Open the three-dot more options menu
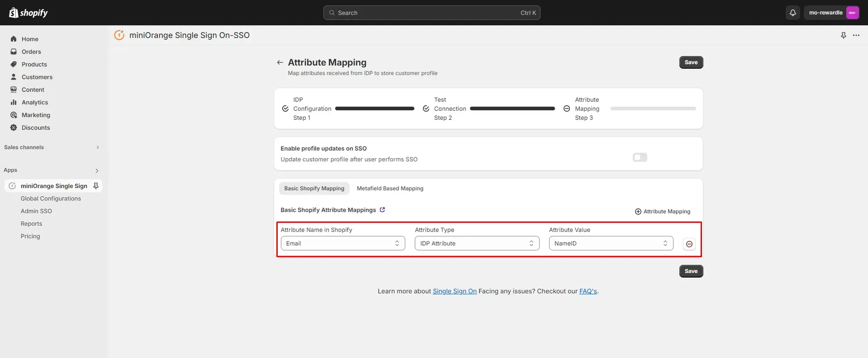Screen dimensions: 868x358 [x=856, y=35]
